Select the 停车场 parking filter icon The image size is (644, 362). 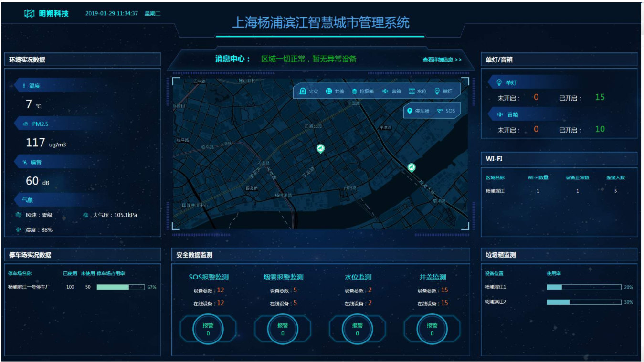coord(410,111)
